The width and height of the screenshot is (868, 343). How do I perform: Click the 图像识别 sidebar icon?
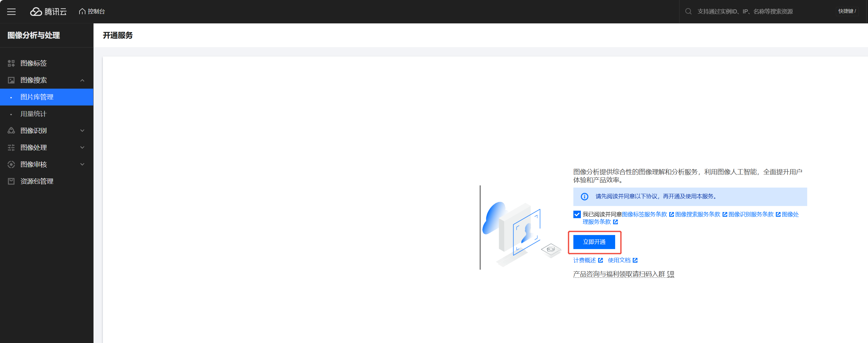tap(11, 131)
